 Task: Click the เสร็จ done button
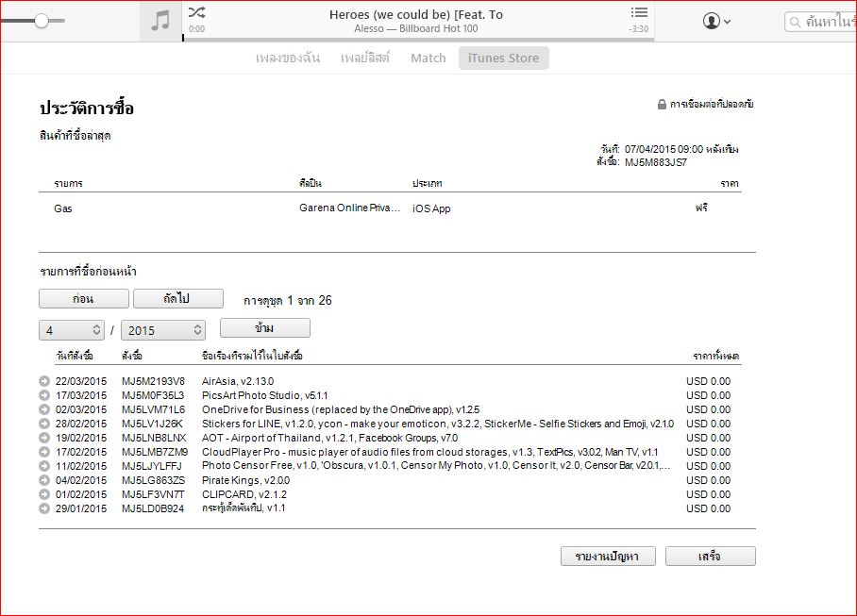[710, 556]
